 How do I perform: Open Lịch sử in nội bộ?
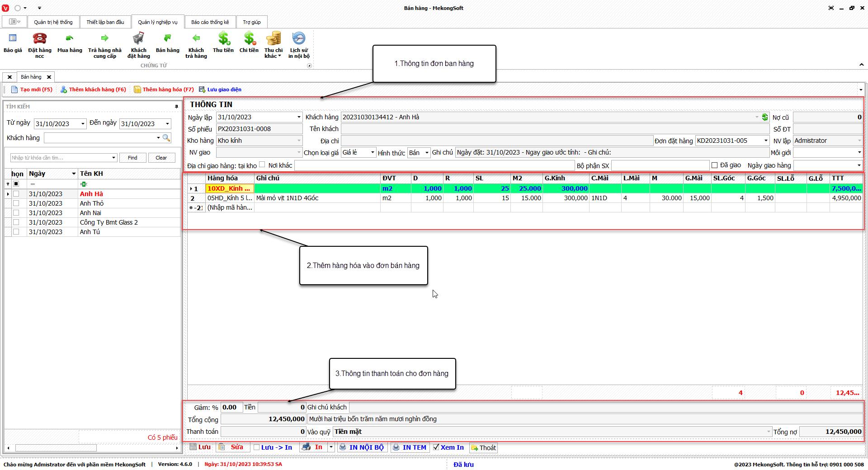(x=299, y=45)
